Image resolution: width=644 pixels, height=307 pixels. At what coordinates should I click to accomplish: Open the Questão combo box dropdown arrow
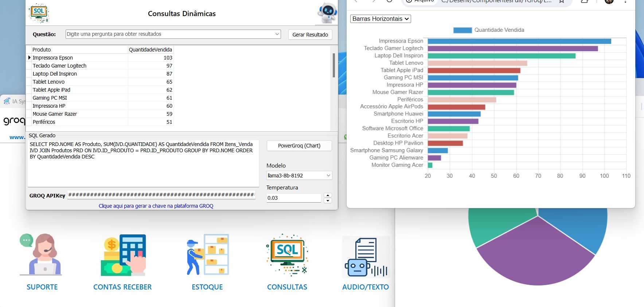pyautogui.click(x=277, y=34)
